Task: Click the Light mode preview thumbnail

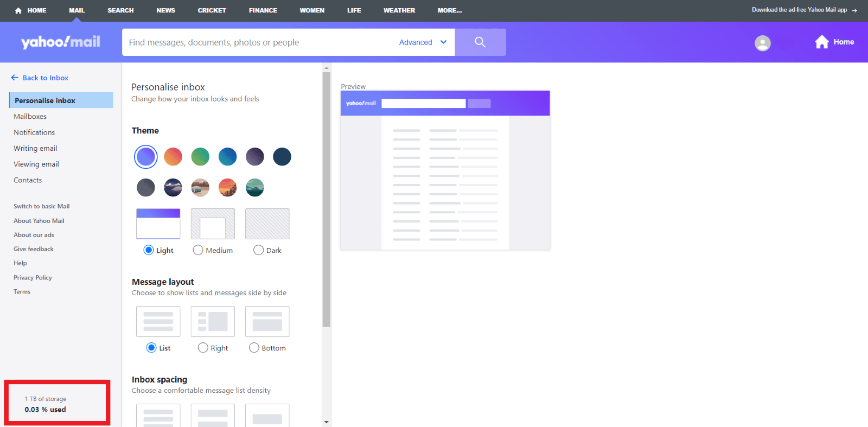Action: click(158, 224)
